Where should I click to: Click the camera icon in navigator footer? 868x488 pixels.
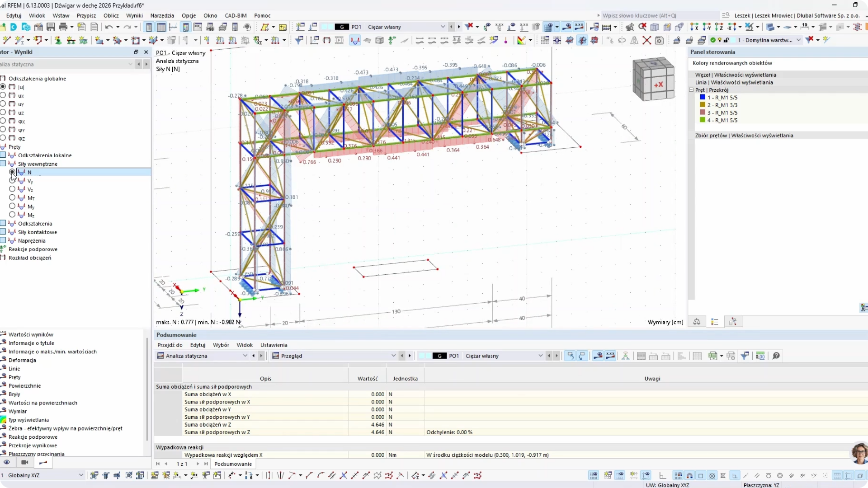click(25, 462)
